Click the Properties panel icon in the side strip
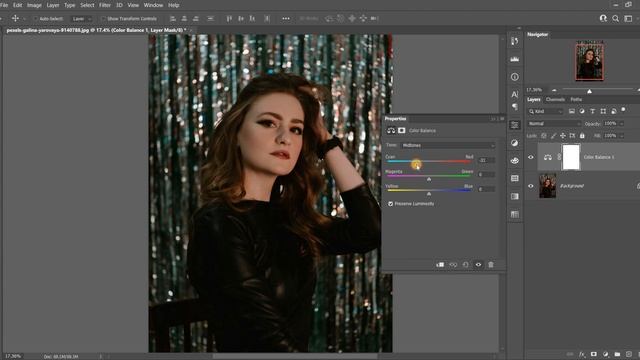This screenshot has height=360, width=640. pyautogui.click(x=515, y=125)
